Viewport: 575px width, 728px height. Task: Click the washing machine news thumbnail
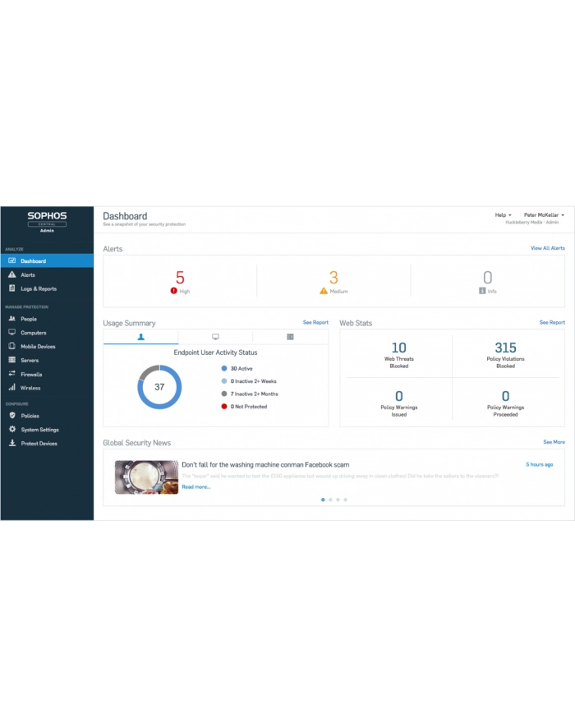(146, 477)
